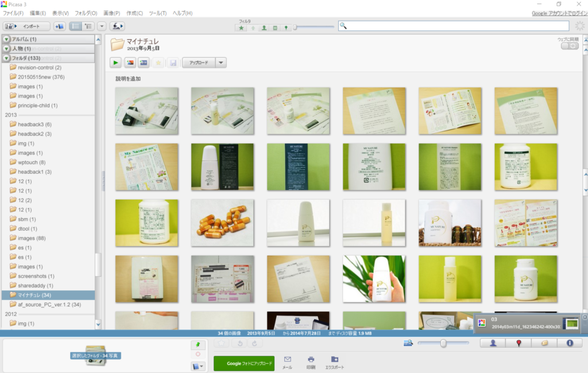
Task: Open the Places panel with the pin icon
Action: point(519,343)
